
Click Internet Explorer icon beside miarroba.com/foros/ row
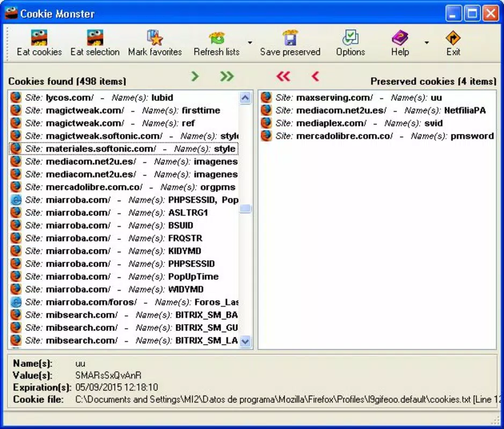point(16,302)
